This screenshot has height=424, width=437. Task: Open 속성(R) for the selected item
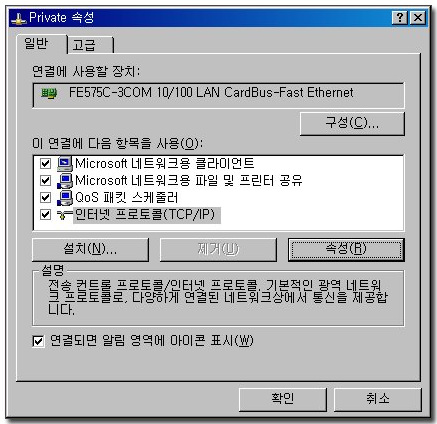(346, 249)
